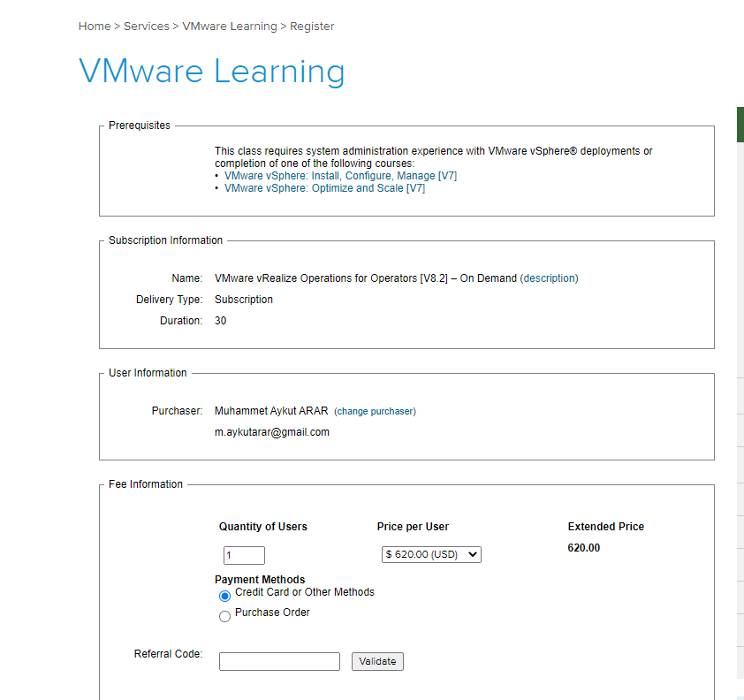Open vSphere Optimize and Scale [V7] link
The image size is (744, 700).
(324, 188)
